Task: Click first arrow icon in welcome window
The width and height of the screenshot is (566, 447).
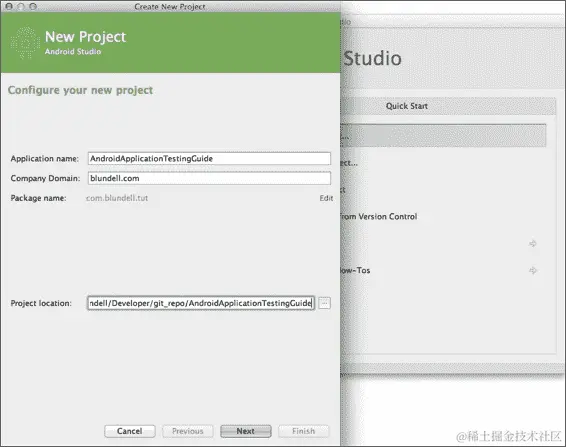Action: (x=533, y=244)
